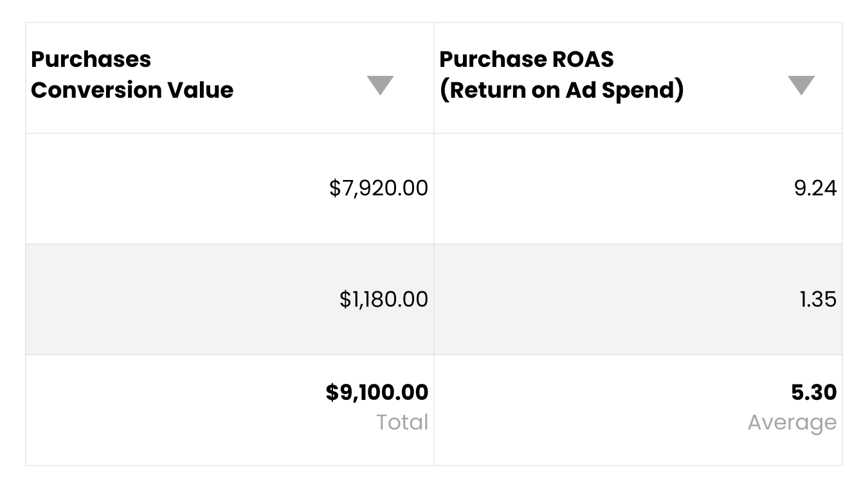Viewport: 868px width, 479px height.
Task: Open Purchase ROAS column sort arrow
Action: point(801,85)
